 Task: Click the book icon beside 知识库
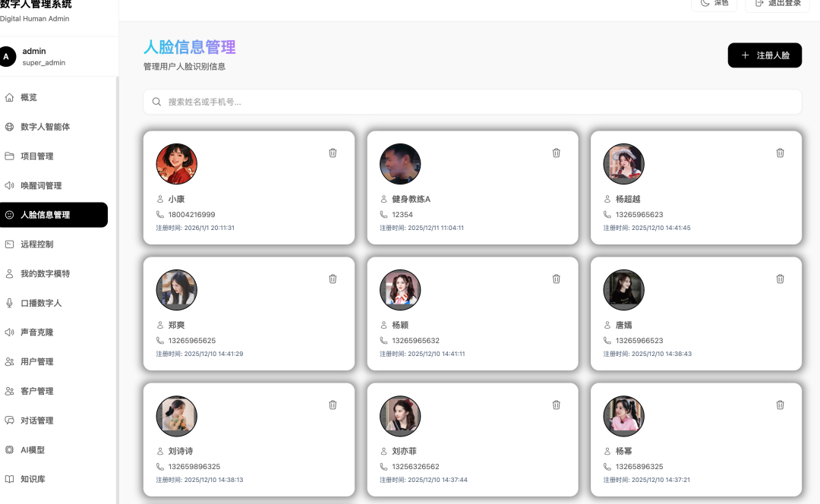pyautogui.click(x=9, y=479)
